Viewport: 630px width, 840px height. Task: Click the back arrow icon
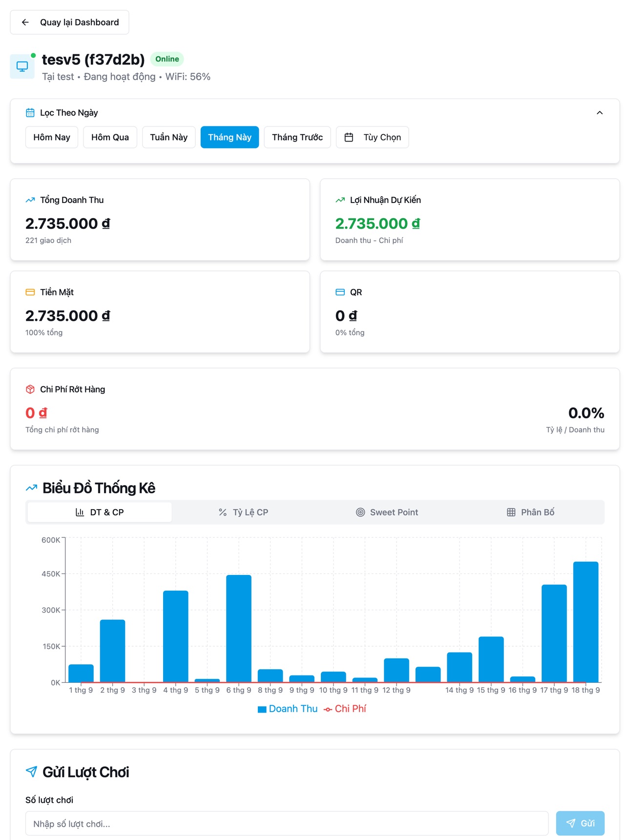25,22
